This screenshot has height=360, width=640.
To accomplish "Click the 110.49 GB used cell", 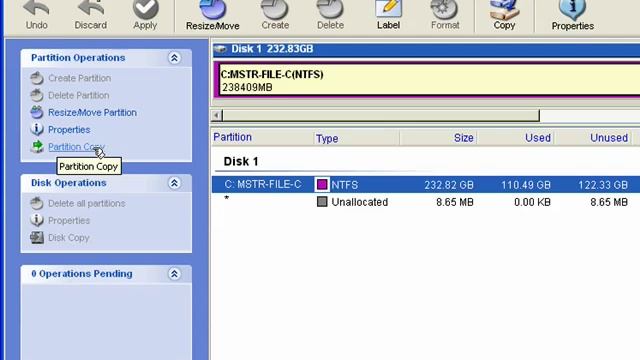I will point(526,185).
